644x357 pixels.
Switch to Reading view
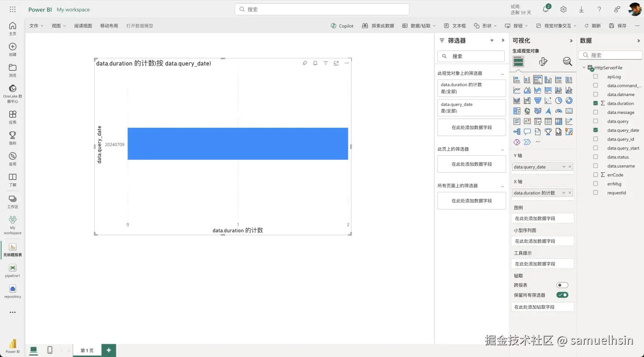pyautogui.click(x=83, y=26)
